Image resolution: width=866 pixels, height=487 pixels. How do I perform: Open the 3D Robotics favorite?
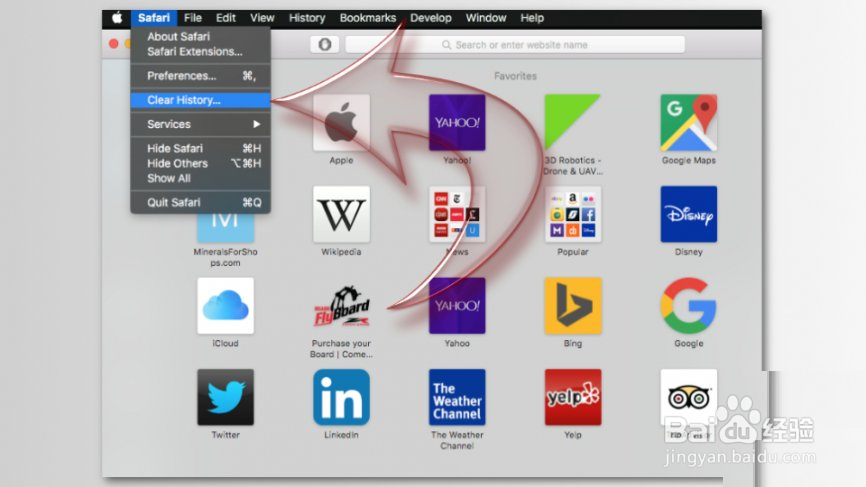click(573, 123)
